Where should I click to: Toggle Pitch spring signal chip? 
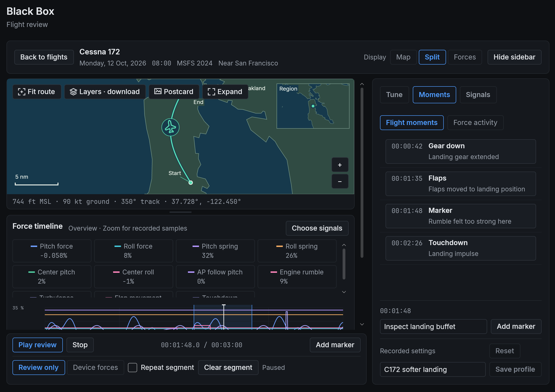pyautogui.click(x=215, y=251)
